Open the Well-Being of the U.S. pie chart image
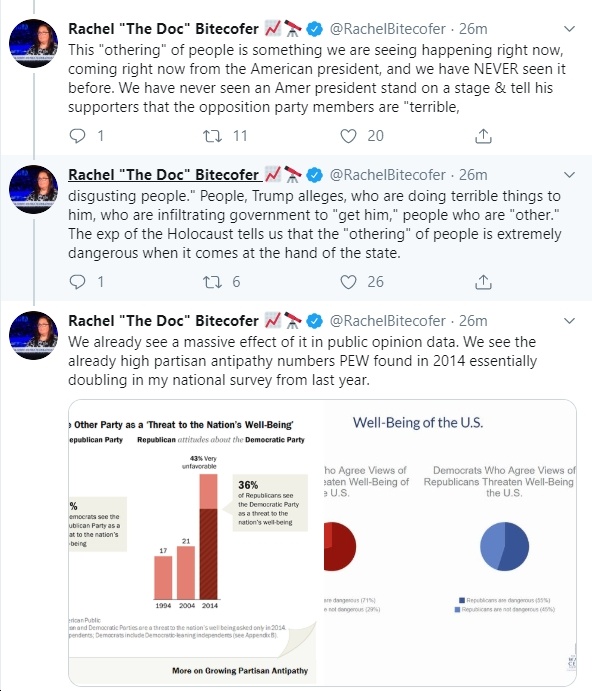The width and height of the screenshot is (592, 691). 450,542
